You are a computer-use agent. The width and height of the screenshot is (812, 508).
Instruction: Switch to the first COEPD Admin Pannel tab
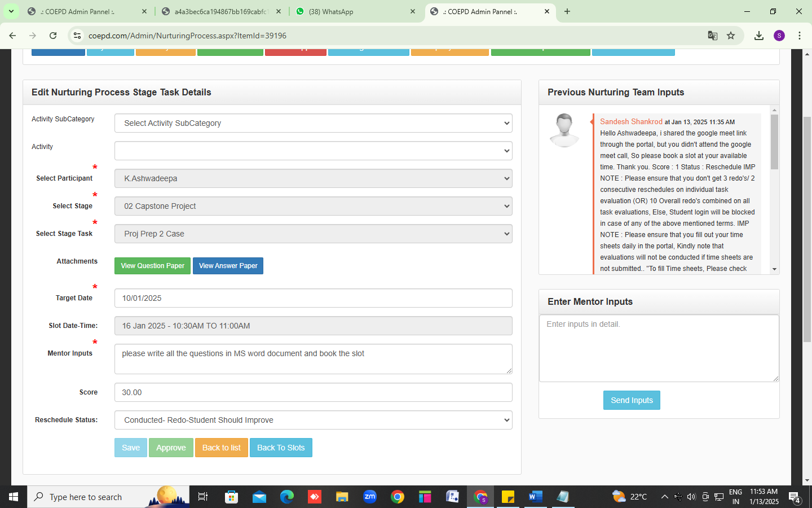tap(85, 11)
